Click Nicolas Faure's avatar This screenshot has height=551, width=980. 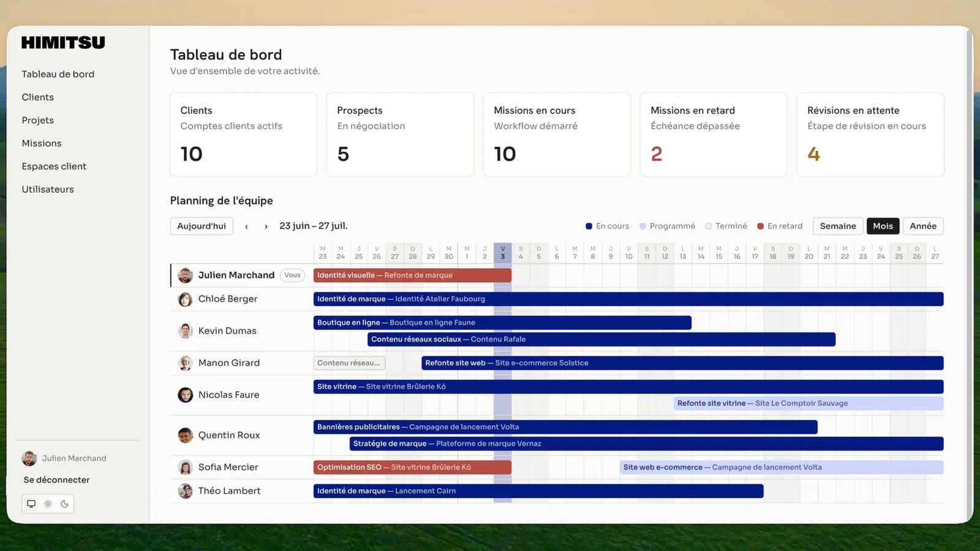pyautogui.click(x=185, y=395)
